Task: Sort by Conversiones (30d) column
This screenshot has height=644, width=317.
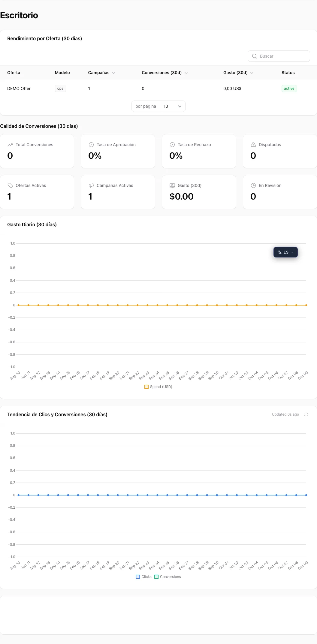Action: [x=165, y=73]
